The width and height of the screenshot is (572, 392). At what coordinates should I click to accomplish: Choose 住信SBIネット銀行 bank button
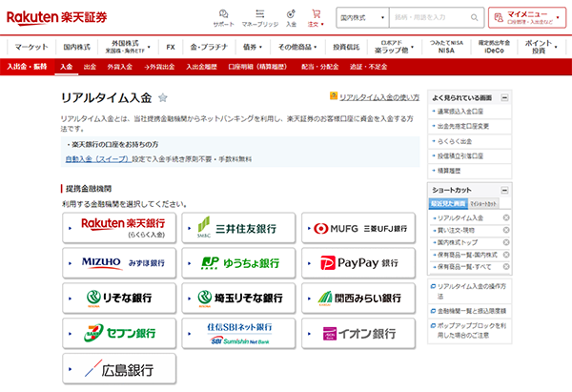coord(238,333)
